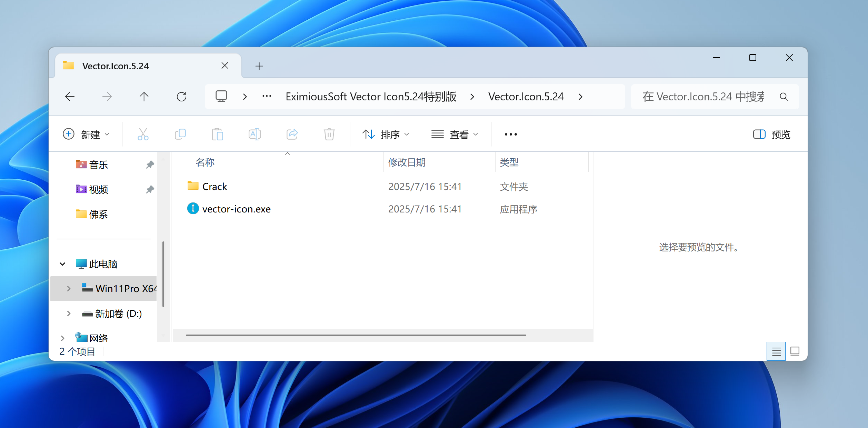The height and width of the screenshot is (428, 868).
Task: Click the Share icon in toolbar
Action: point(292,134)
